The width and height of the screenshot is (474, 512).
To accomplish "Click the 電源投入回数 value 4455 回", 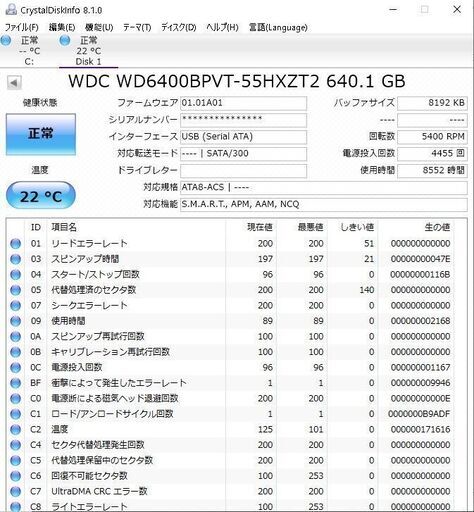I will click(x=432, y=154).
